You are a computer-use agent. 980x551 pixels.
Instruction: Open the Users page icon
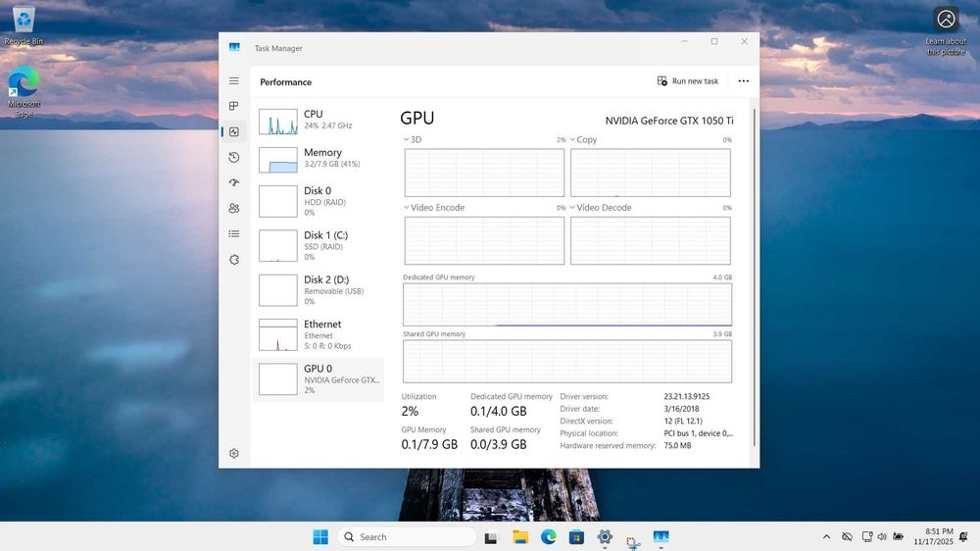[x=234, y=208]
